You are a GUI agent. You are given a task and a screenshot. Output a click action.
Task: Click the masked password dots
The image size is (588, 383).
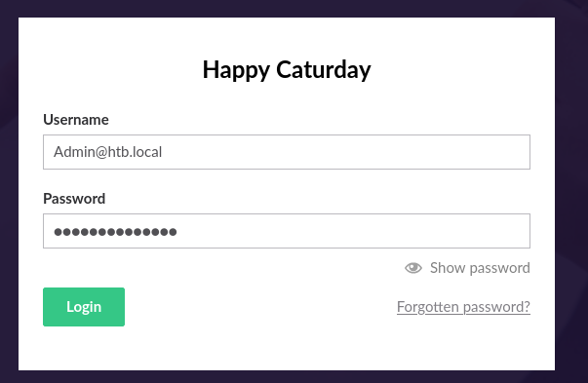point(115,232)
